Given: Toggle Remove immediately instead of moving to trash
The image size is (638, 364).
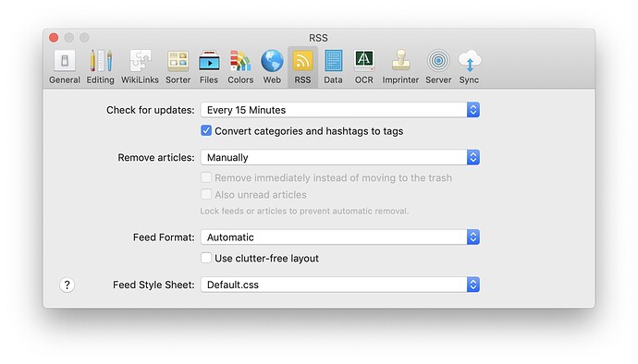Looking at the screenshot, I should (206, 177).
